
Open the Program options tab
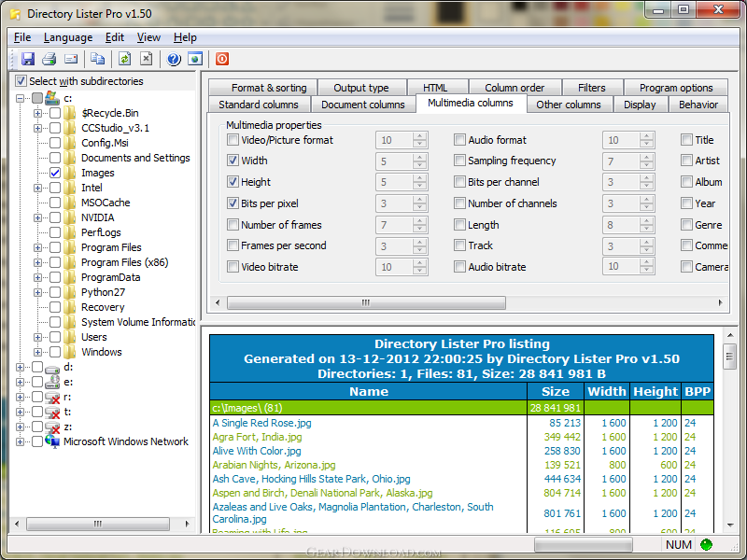(x=676, y=88)
